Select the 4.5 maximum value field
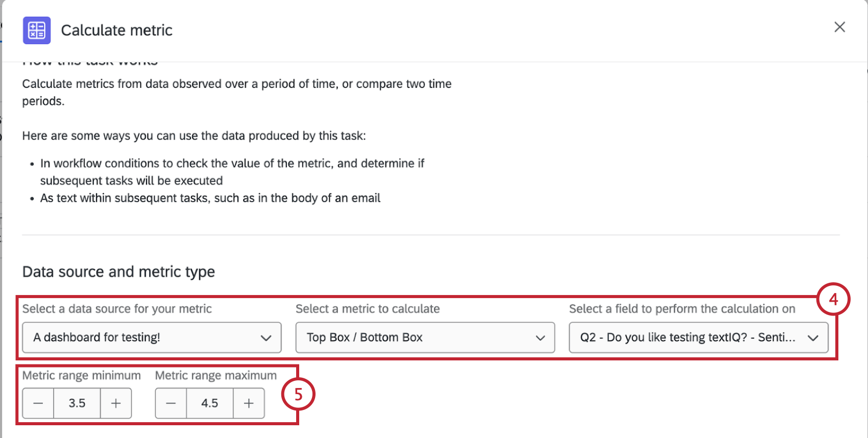The height and width of the screenshot is (438, 868). point(209,403)
